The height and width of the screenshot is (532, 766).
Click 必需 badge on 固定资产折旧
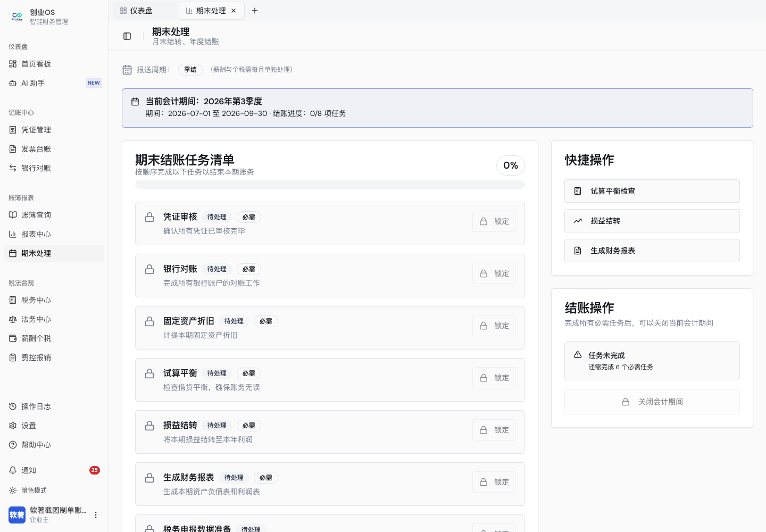[266, 321]
